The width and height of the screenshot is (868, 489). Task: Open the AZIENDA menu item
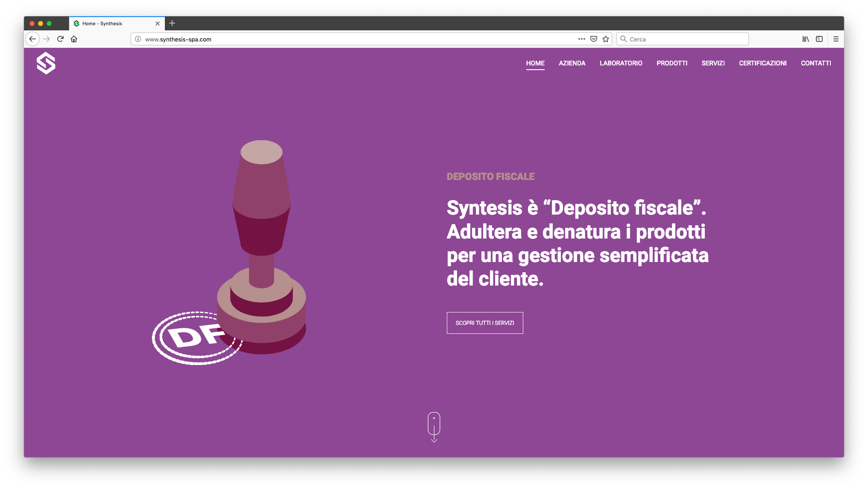[x=572, y=63]
